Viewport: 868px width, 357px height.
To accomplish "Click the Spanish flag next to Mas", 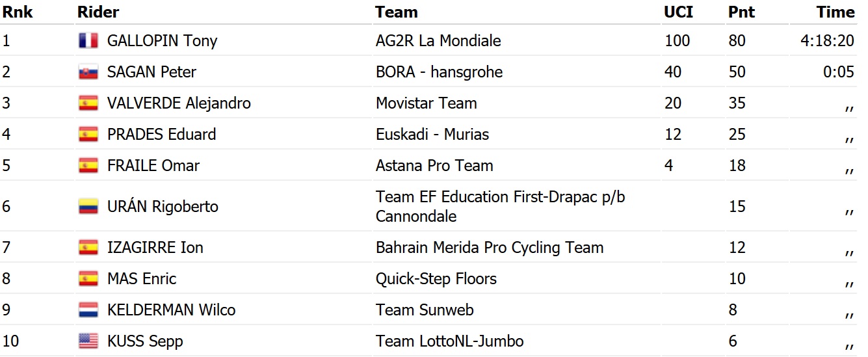I will [x=88, y=279].
